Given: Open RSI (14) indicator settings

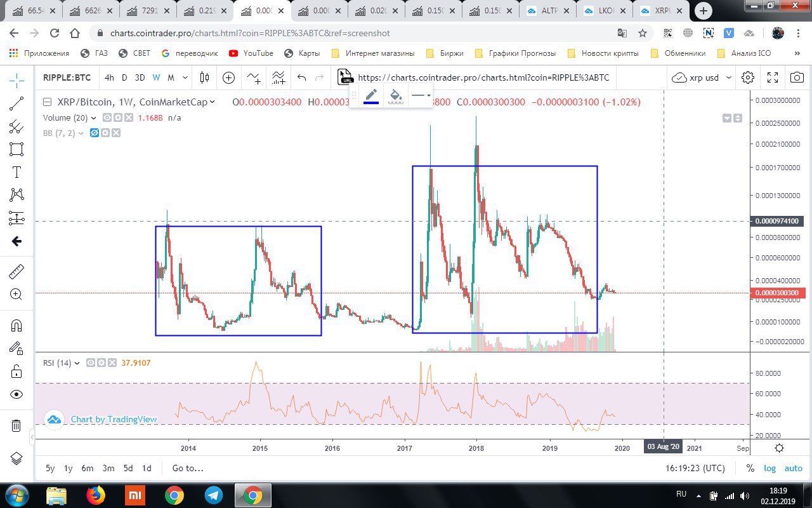Looking at the screenshot, I should pos(101,363).
